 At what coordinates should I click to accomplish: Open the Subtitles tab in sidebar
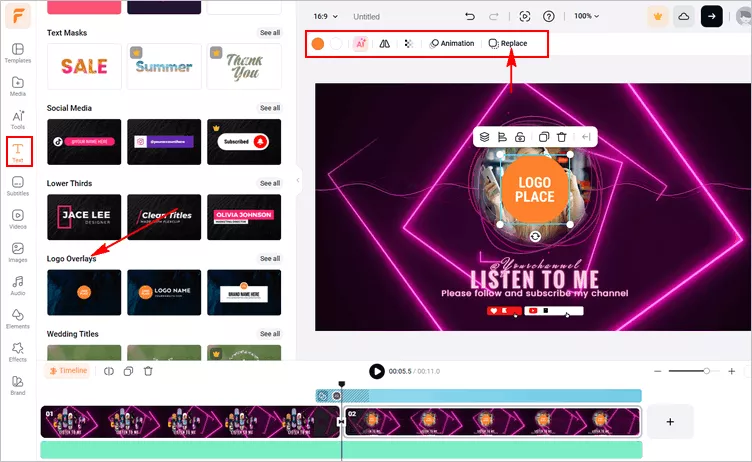point(18,186)
